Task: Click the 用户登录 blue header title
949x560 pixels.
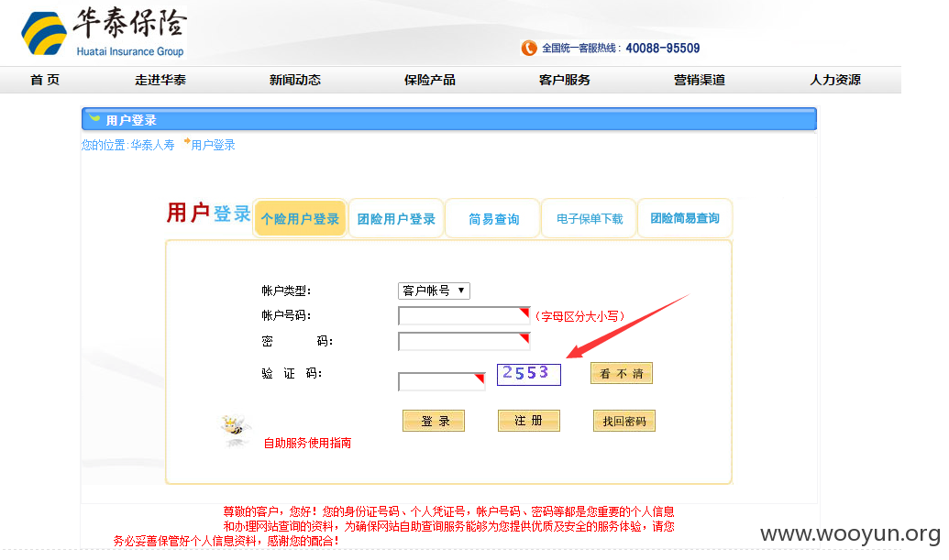Action: tap(131, 120)
